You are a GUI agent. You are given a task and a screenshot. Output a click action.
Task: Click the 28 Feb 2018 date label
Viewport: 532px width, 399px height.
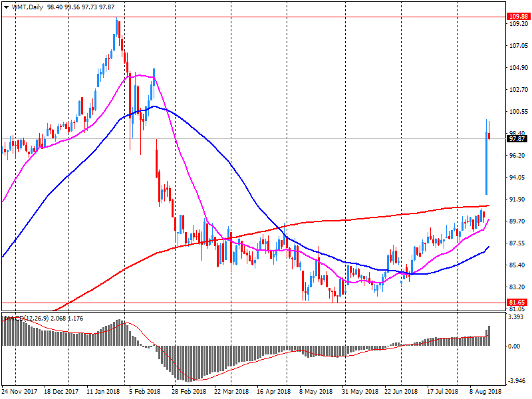tap(188, 392)
